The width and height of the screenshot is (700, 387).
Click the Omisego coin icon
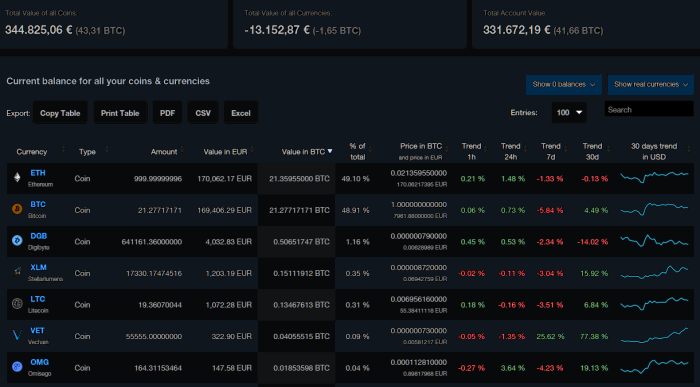pyautogui.click(x=17, y=366)
